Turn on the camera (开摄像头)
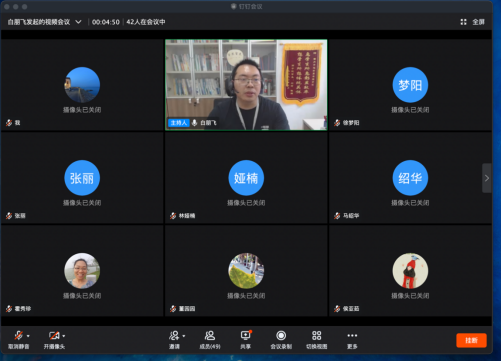 [54, 340]
